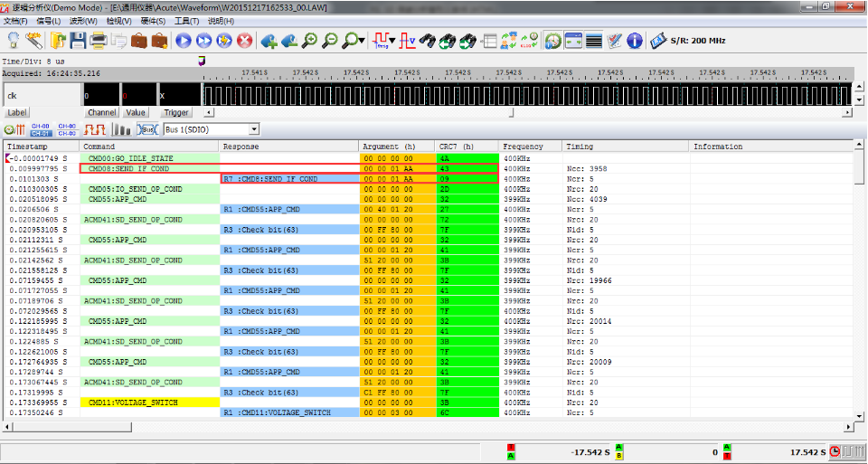Print the waveform using the printer icon

click(x=98, y=41)
